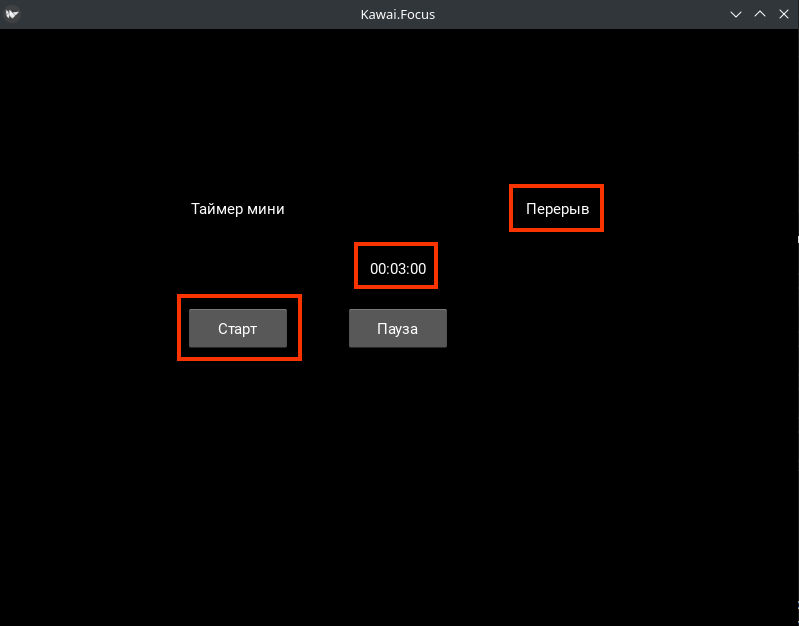Click the downward chevron in the title bar
The width and height of the screenshot is (799, 626).
(x=737, y=14)
